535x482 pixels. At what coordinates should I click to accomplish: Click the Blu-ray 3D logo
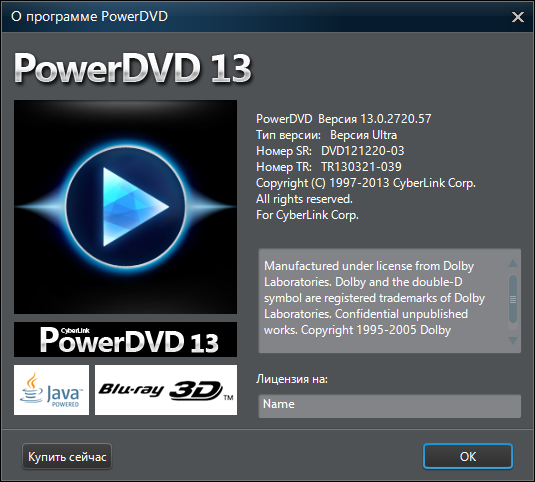click(x=166, y=390)
